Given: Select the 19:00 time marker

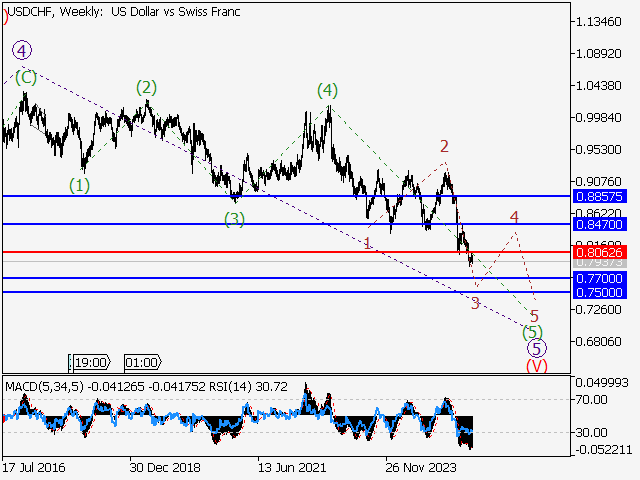Looking at the screenshot, I should [x=92, y=362].
